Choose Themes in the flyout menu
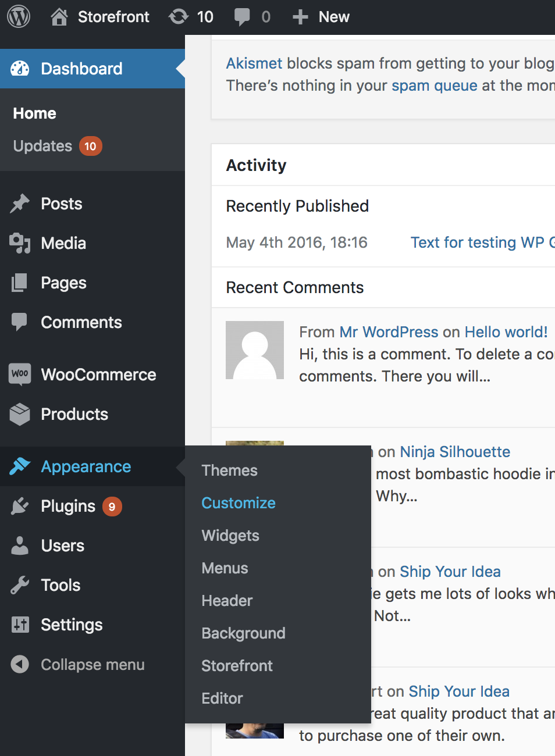 click(229, 470)
